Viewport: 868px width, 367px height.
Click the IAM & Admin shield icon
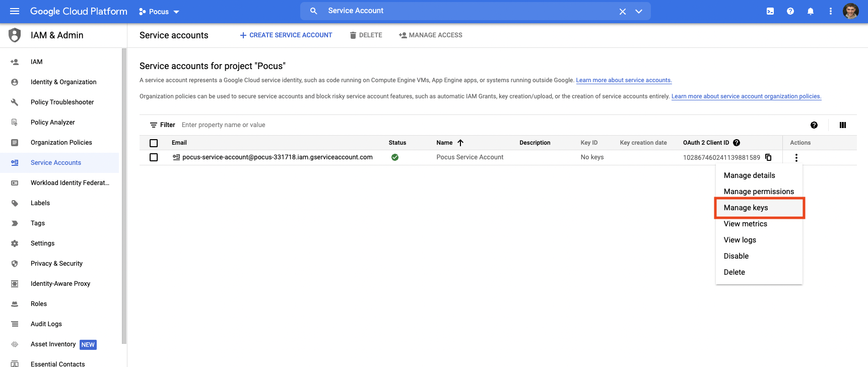point(15,35)
